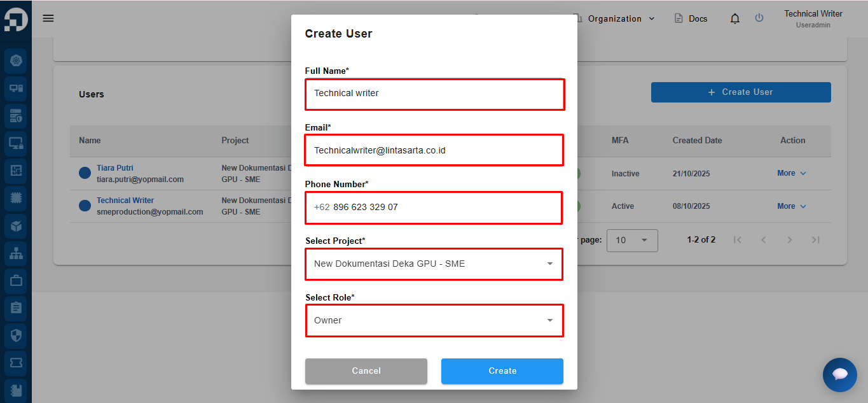Image resolution: width=868 pixels, height=403 pixels.
Task: Open the Docs menu item
Action: (x=691, y=18)
